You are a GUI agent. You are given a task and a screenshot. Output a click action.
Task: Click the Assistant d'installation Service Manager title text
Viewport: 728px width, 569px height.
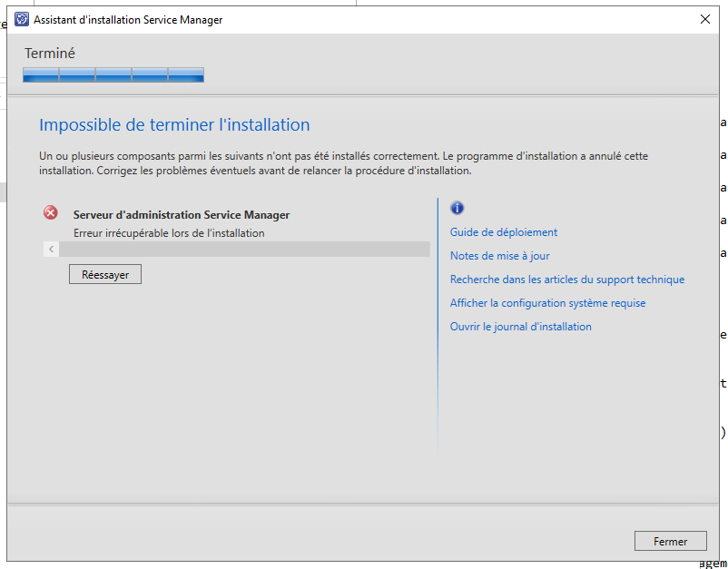pyautogui.click(x=128, y=20)
